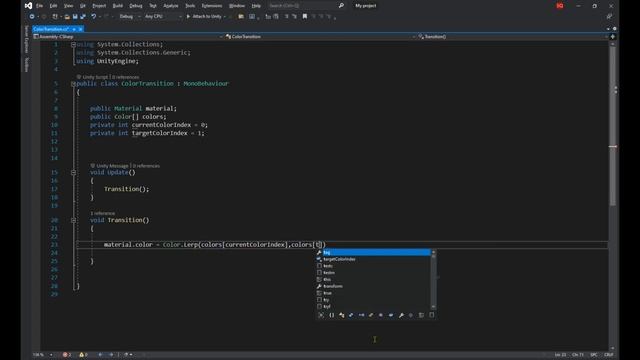Click Attach to Unity button
This screenshot has height=360, width=640.
coord(204,16)
